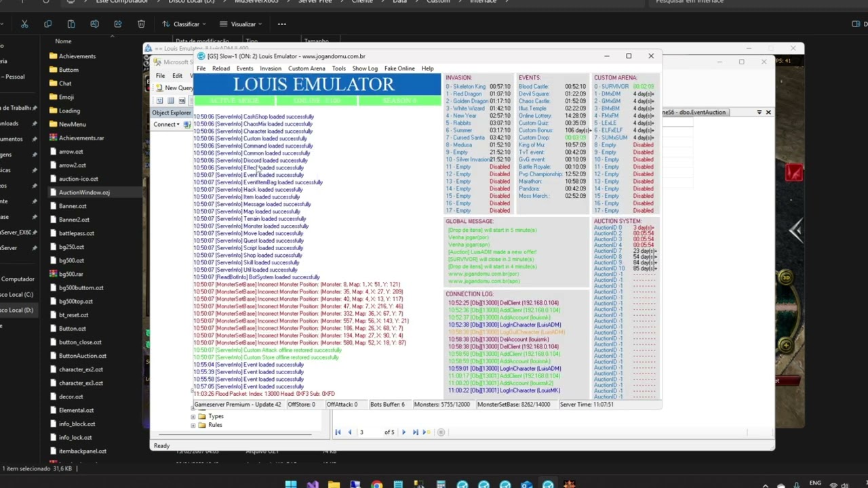Click the Copy icon in Explorer toolbar
The width and height of the screenshot is (868, 488).
[47, 24]
